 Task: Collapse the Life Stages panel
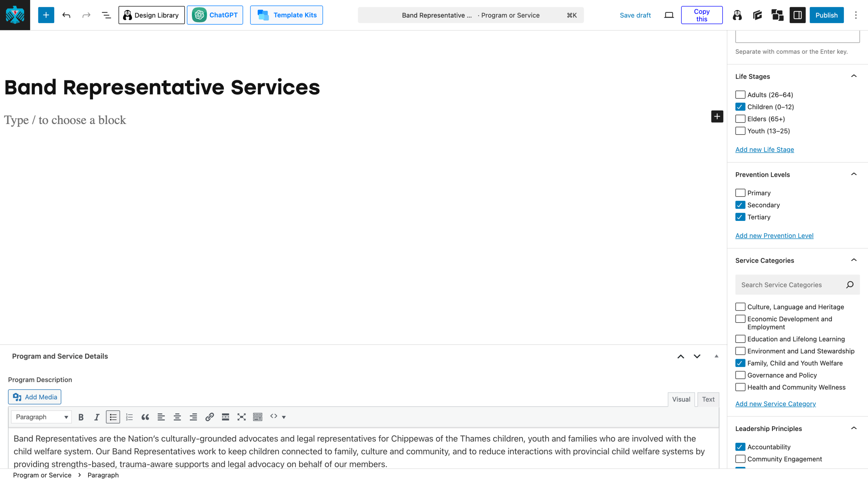click(x=853, y=76)
